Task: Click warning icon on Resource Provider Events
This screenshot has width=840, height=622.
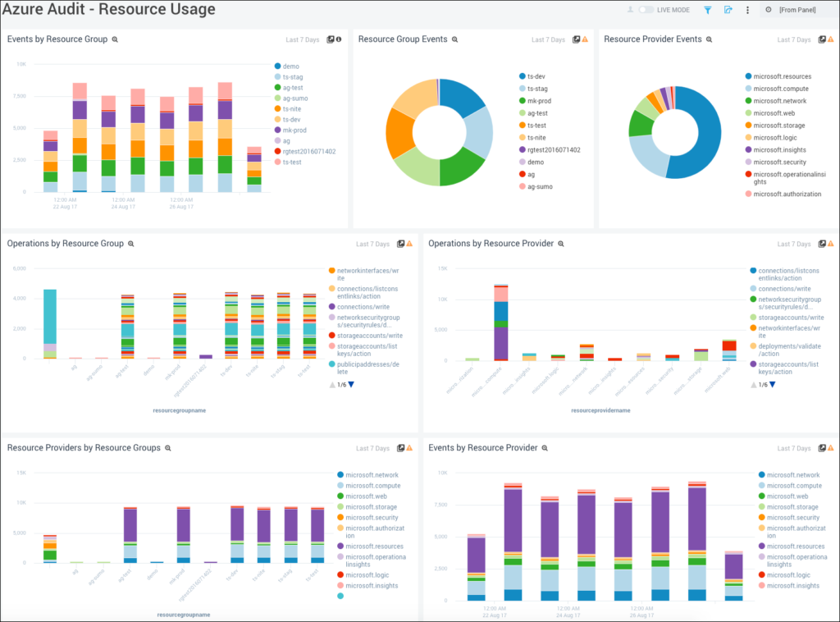Action: [x=831, y=39]
